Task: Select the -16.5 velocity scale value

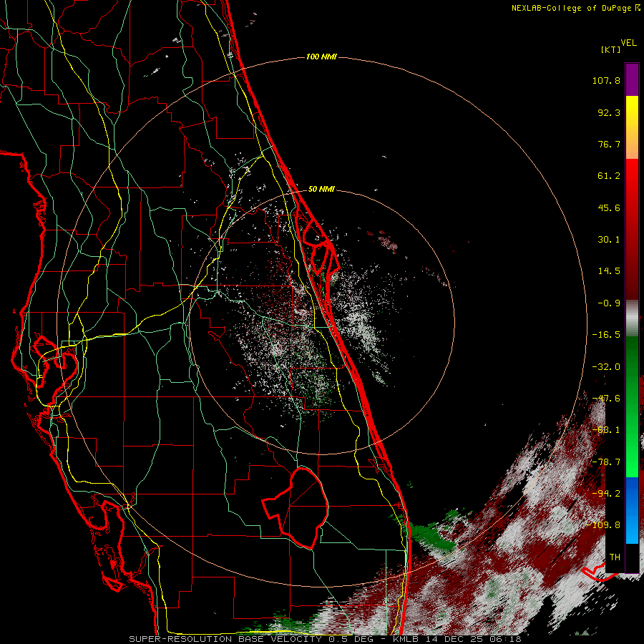Action: [x=606, y=335]
